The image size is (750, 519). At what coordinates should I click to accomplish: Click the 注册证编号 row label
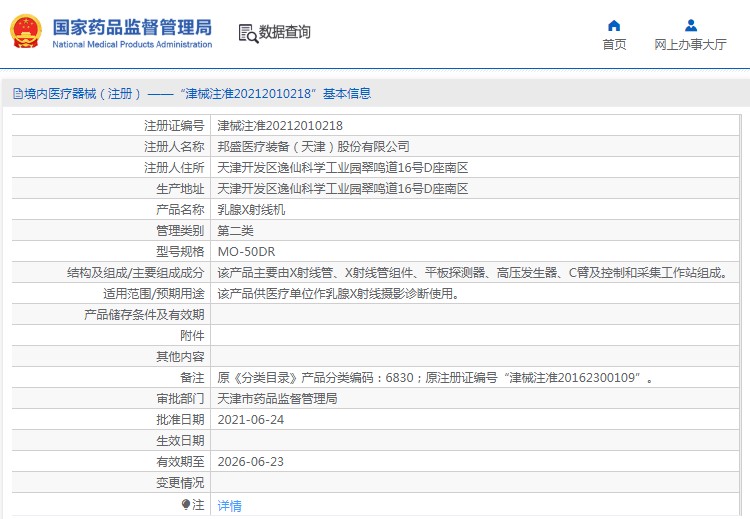pos(174,126)
